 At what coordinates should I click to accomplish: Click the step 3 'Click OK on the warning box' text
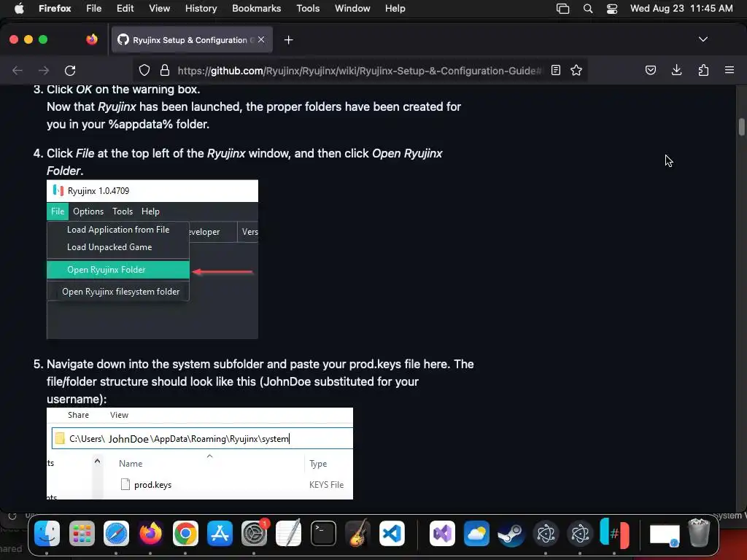pyautogui.click(x=123, y=90)
